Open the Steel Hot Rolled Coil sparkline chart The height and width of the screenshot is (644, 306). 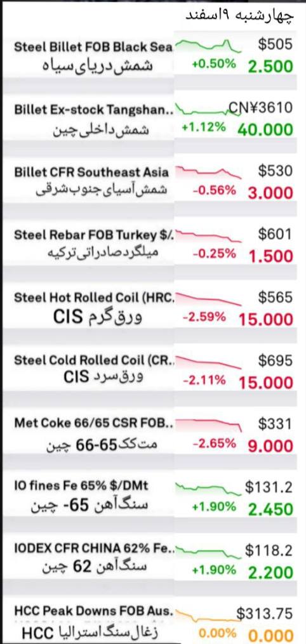209,299
